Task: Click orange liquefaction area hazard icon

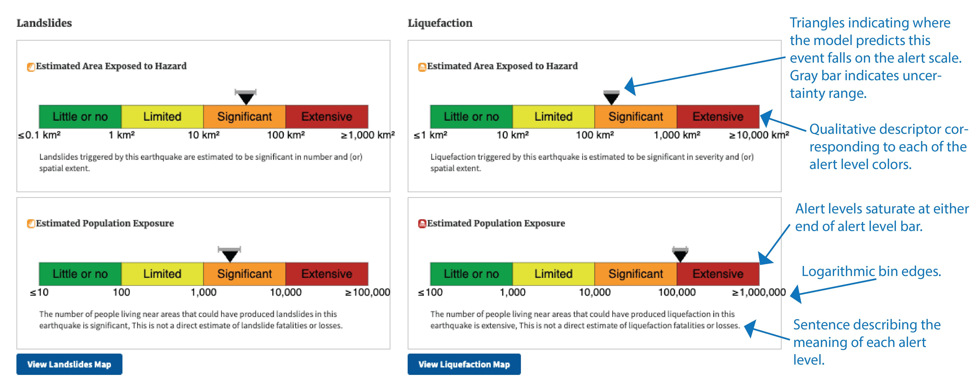Action: pyautogui.click(x=422, y=67)
